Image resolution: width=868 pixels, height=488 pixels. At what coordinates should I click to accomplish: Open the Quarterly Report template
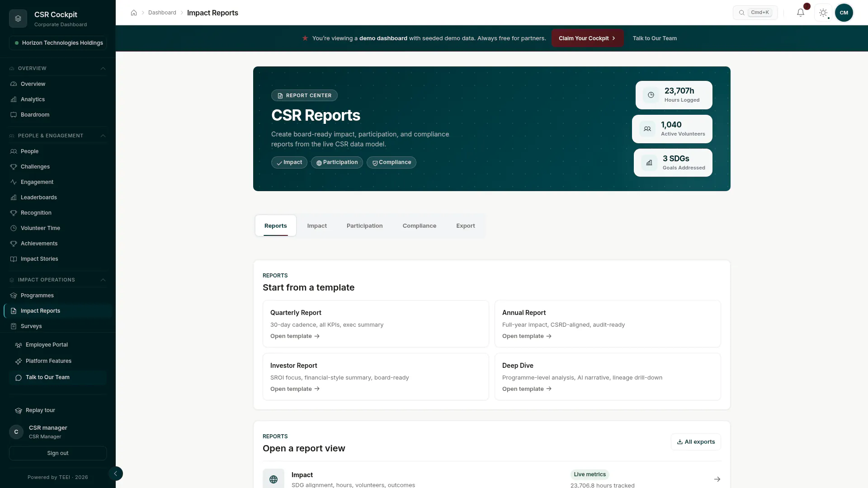coord(376,324)
